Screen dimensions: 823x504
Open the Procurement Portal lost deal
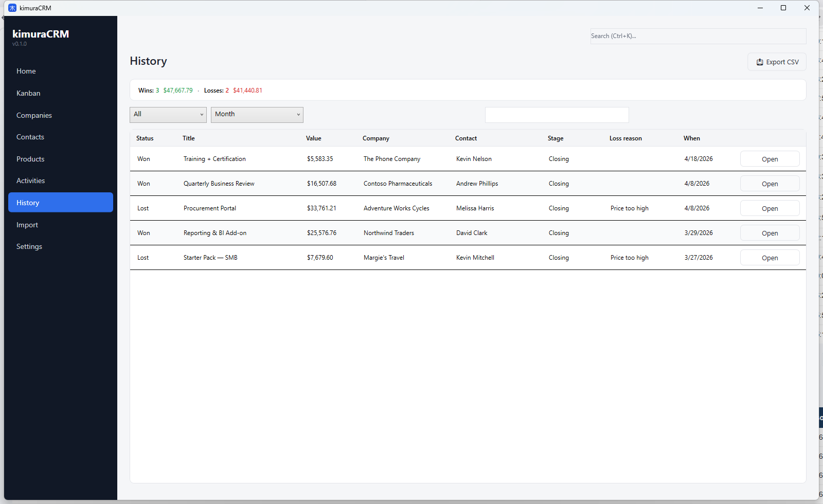(x=770, y=208)
